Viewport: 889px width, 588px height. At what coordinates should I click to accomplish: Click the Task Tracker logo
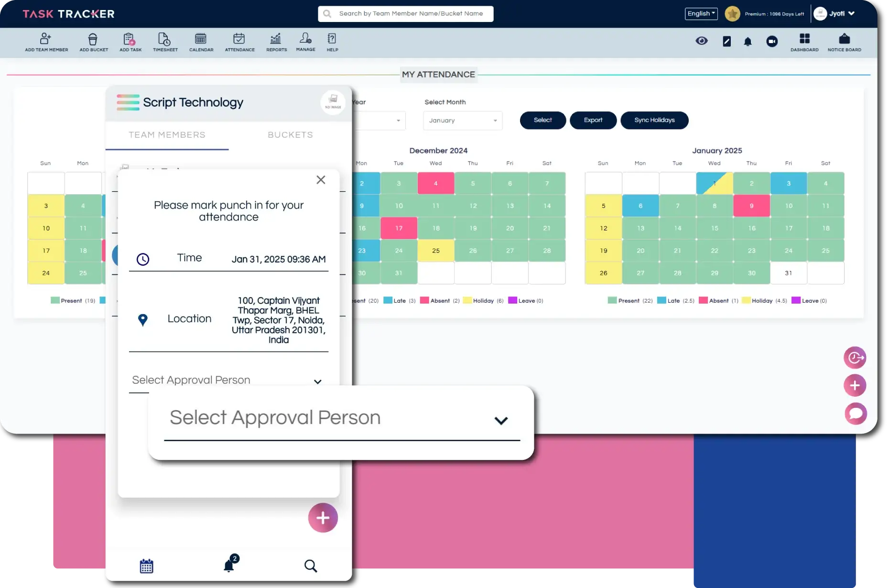tap(68, 14)
